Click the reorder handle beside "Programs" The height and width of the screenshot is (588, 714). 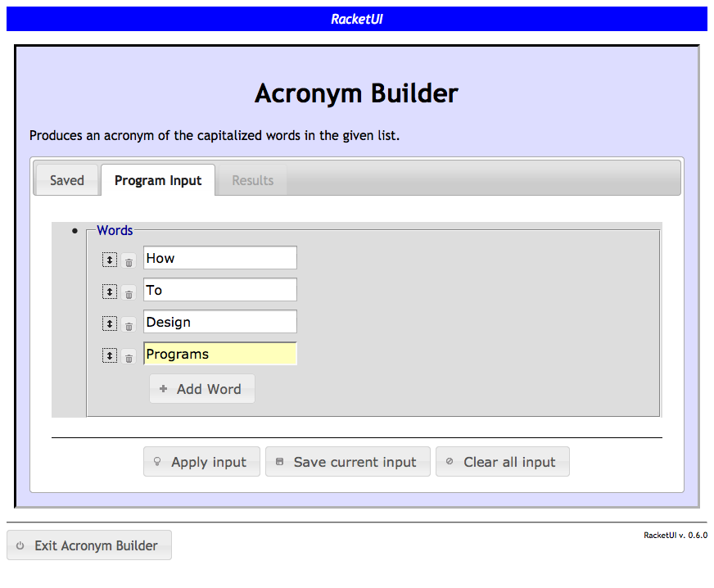[x=110, y=355]
